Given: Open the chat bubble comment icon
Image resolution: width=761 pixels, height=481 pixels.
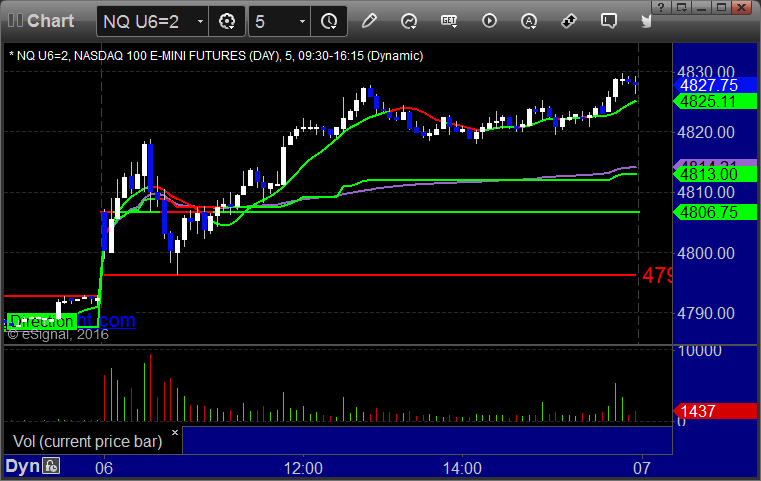Looking at the screenshot, I should pos(609,21).
